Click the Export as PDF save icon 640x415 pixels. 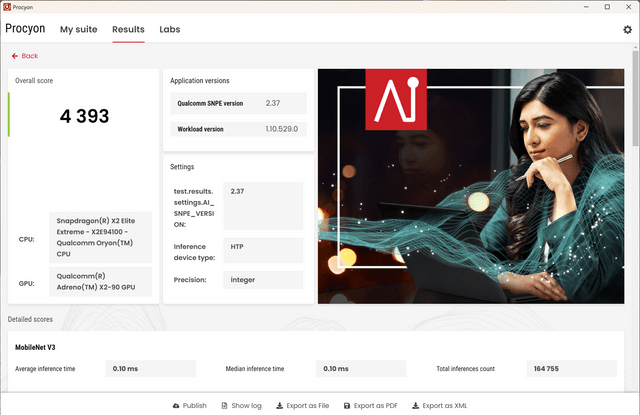347,406
